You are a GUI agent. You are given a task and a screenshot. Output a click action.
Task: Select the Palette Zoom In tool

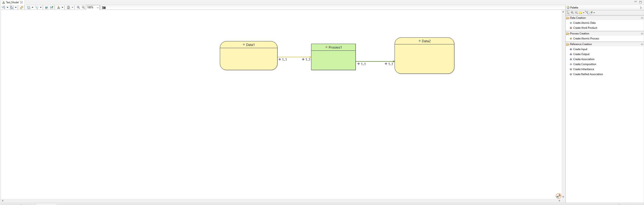(x=572, y=13)
